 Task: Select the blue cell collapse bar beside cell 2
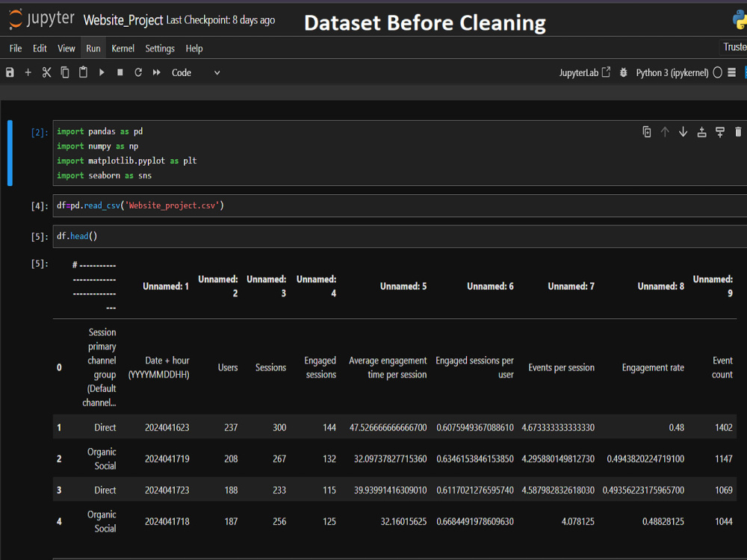coord(10,153)
